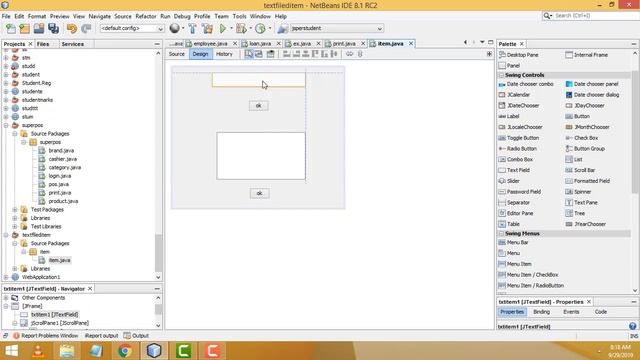Click the Undo toolbar icon
This screenshot has width=640, height=360.
[x=72, y=28]
